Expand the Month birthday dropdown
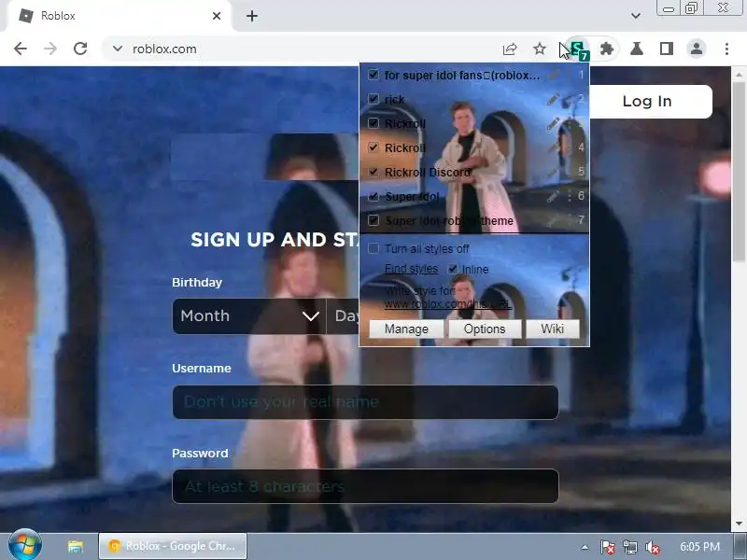The image size is (747, 560). (248, 316)
